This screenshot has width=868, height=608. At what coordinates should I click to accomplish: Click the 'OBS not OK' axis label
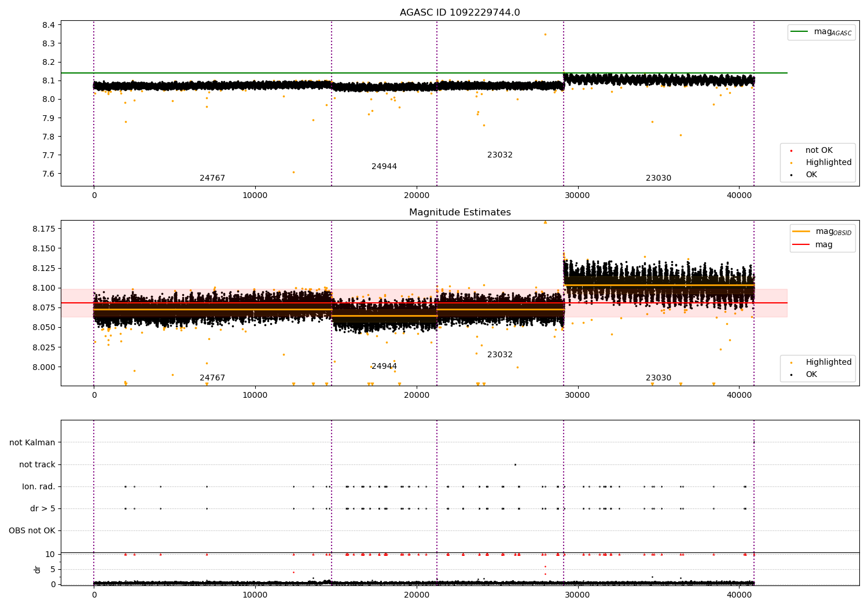click(32, 531)
